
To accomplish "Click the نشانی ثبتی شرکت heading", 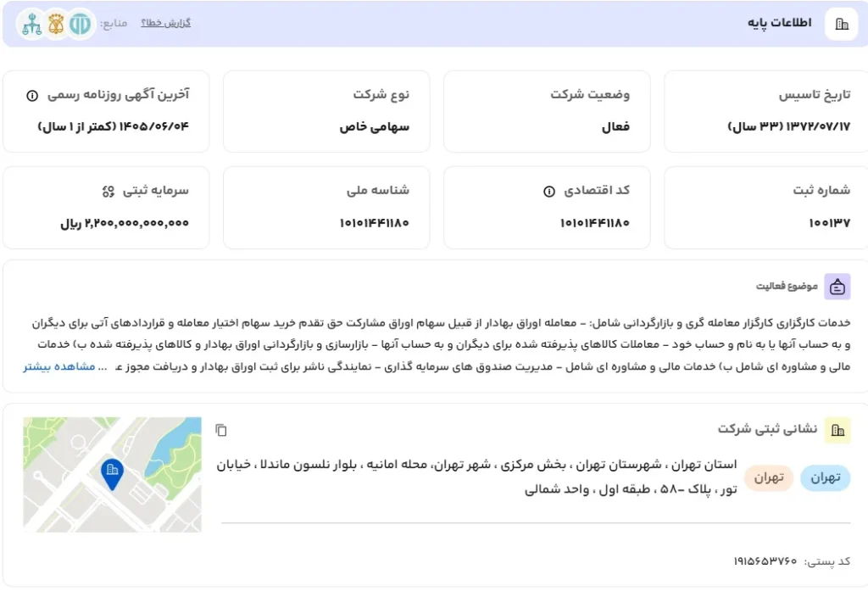I will (x=767, y=429).
